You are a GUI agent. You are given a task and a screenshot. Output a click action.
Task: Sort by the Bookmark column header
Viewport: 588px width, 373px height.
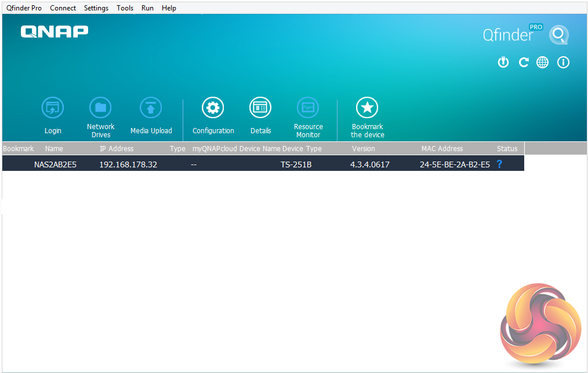pyautogui.click(x=18, y=149)
